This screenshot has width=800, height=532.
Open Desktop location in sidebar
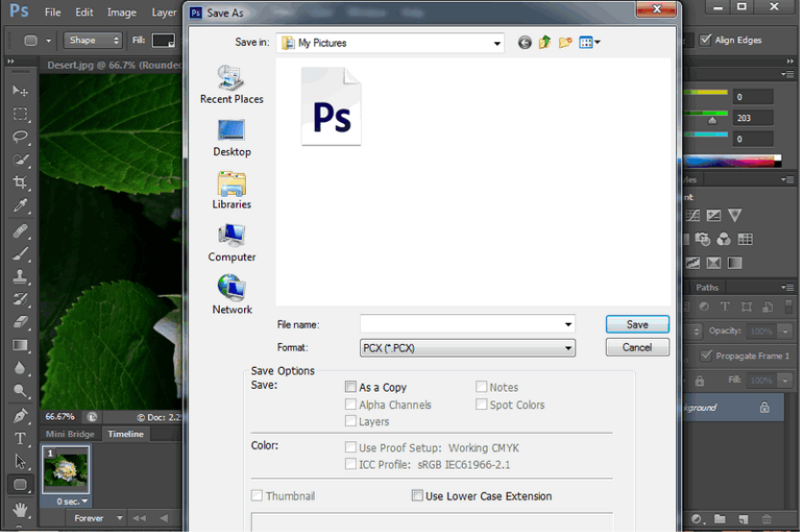[x=231, y=138]
